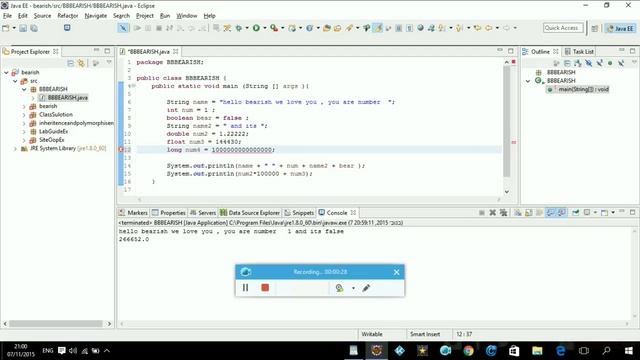Toggle Mark Occurrences highlighted toolbar button

(378, 28)
